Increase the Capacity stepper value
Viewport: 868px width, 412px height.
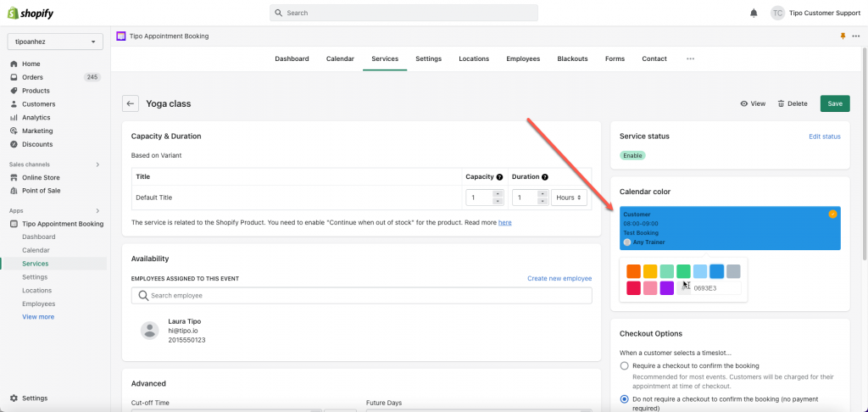(x=497, y=194)
